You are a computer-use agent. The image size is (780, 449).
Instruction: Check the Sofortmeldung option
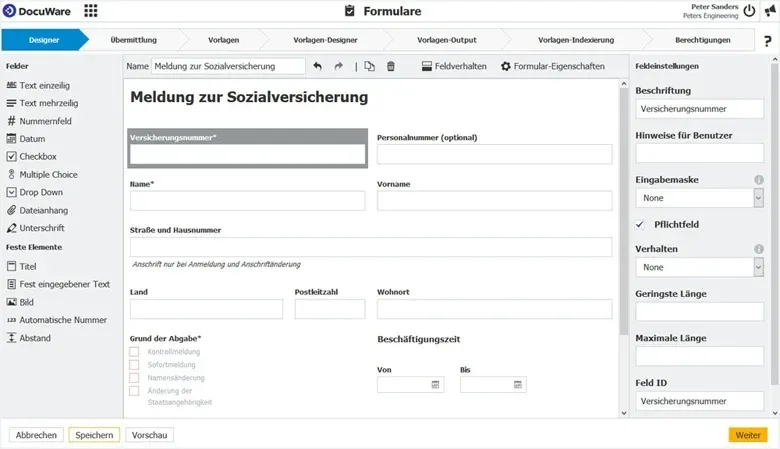click(134, 365)
